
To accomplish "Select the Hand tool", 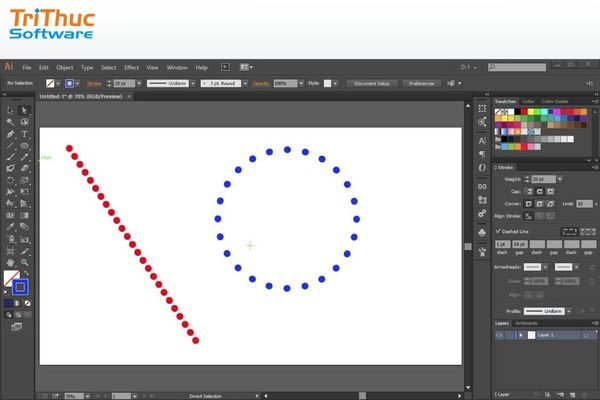I will (10, 263).
